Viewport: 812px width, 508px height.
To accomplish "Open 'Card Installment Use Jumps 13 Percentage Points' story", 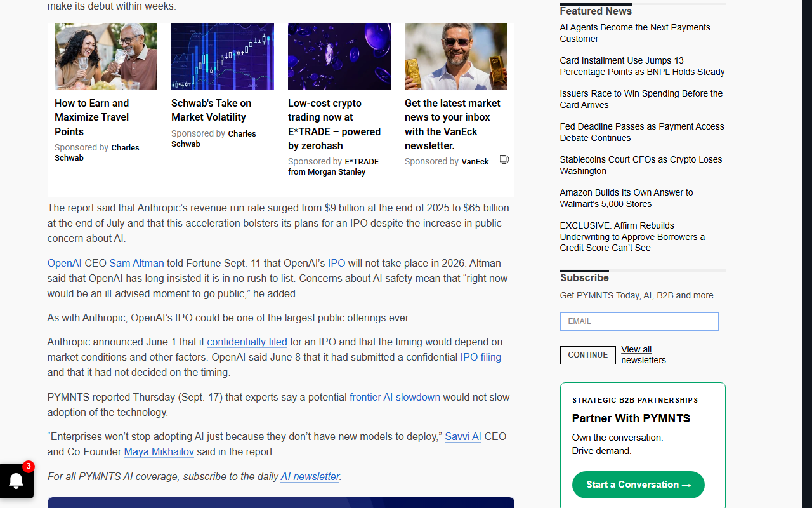I will point(642,66).
